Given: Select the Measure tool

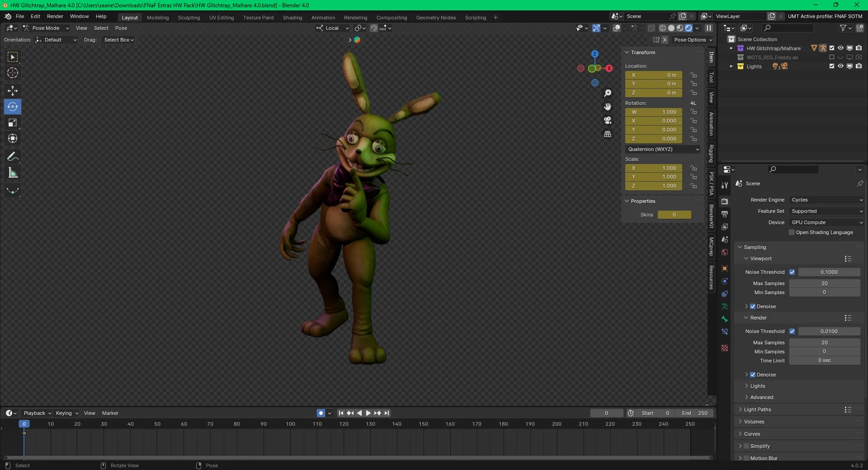Looking at the screenshot, I should point(12,173).
